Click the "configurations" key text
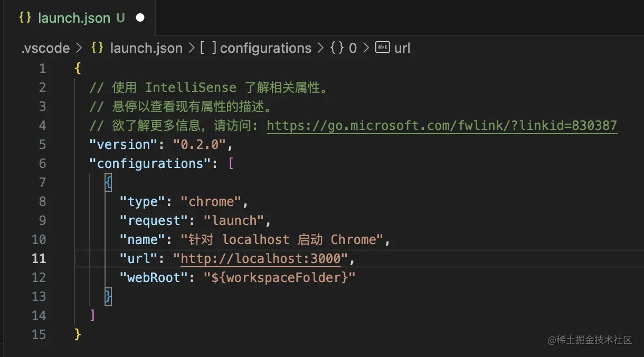Image resolution: width=644 pixels, height=357 pixels. (151, 164)
